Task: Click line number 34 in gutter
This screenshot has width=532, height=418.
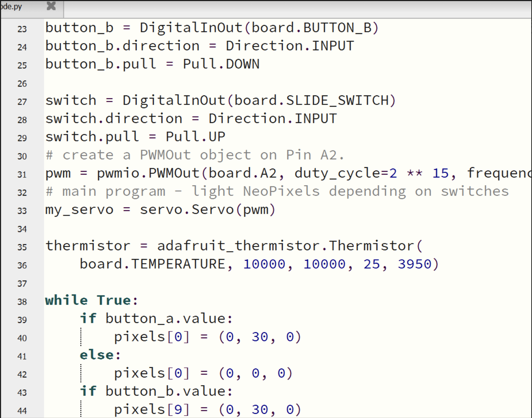Action: tap(22, 229)
